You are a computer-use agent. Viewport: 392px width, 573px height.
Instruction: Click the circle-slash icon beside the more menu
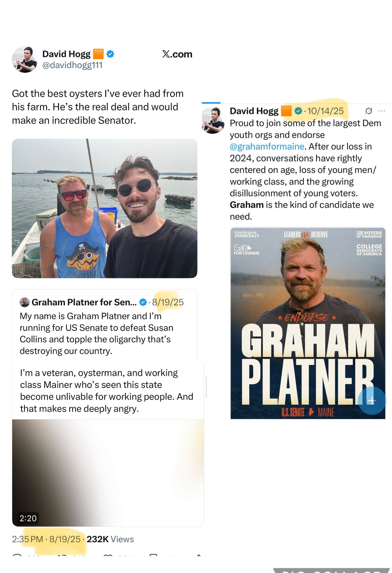click(368, 111)
